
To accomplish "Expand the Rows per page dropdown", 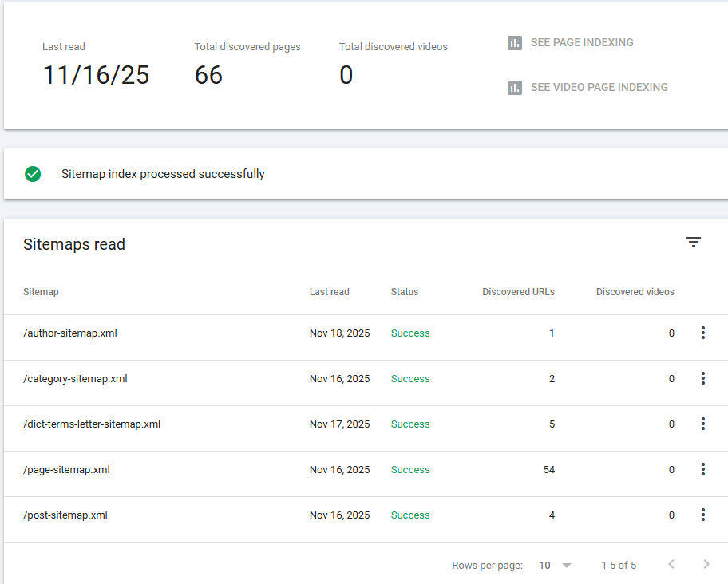I will [x=556, y=565].
